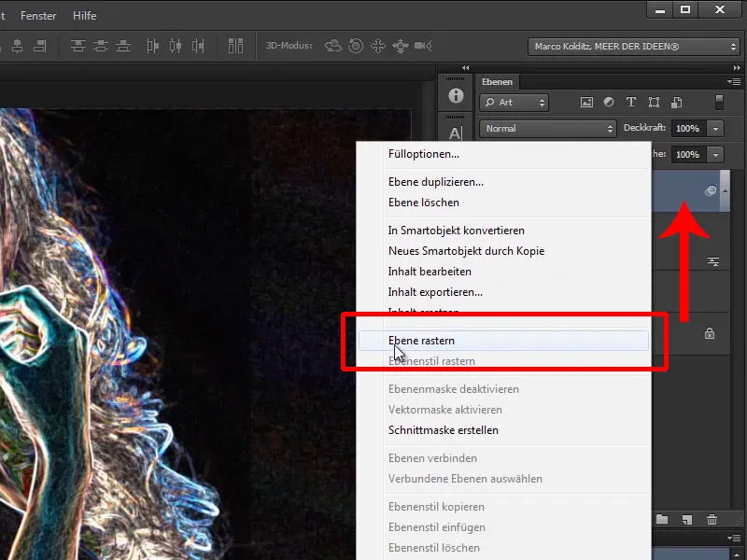
Task: Open the Character panel icon (A|)
Action: (456, 133)
